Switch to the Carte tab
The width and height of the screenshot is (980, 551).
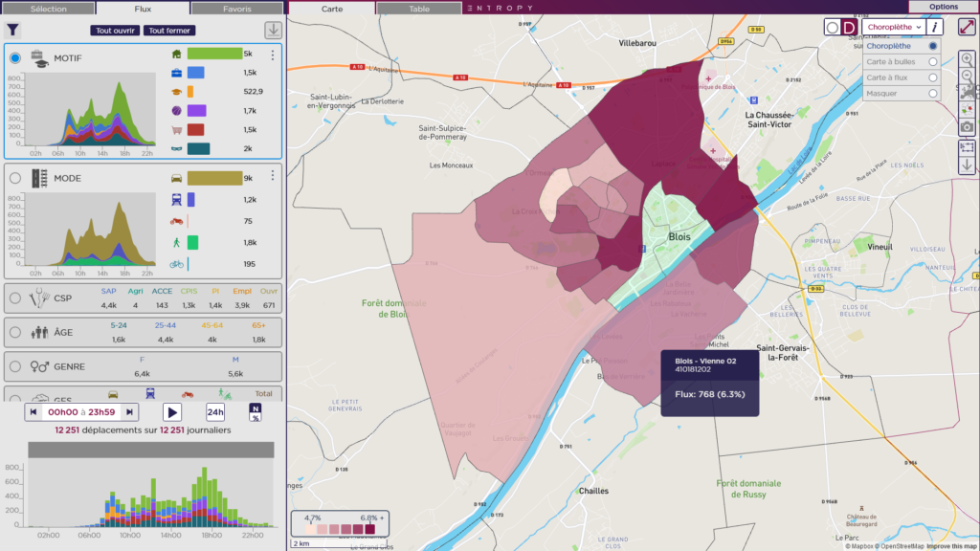click(332, 8)
